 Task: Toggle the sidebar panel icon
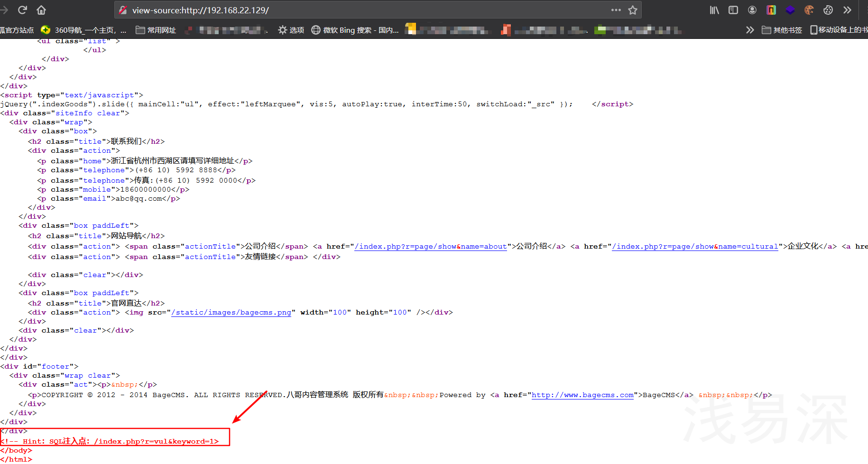[x=733, y=10]
